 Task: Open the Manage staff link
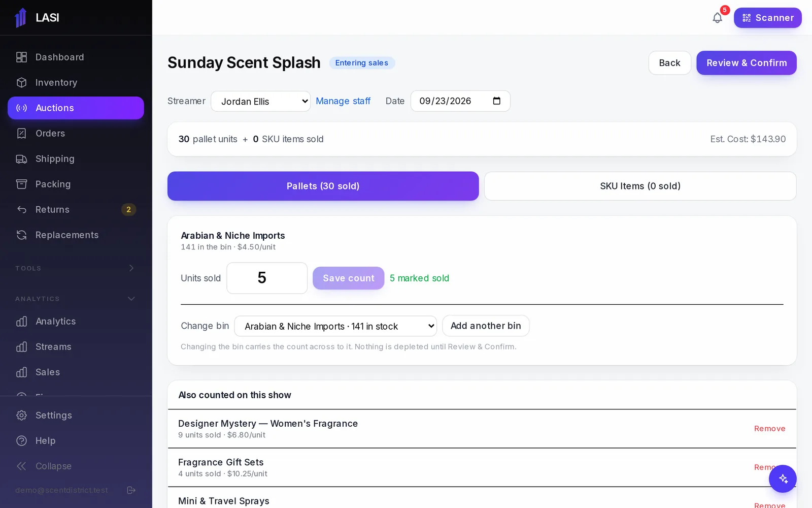(x=343, y=101)
